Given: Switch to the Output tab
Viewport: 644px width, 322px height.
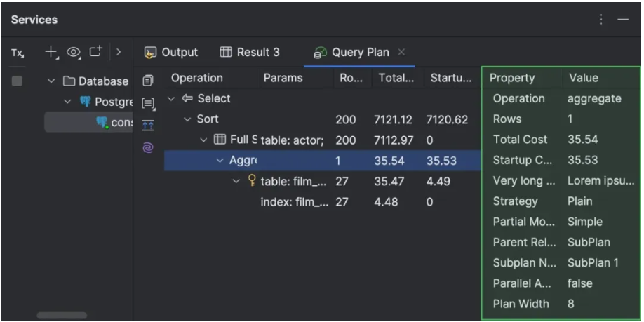Looking at the screenshot, I should [171, 53].
